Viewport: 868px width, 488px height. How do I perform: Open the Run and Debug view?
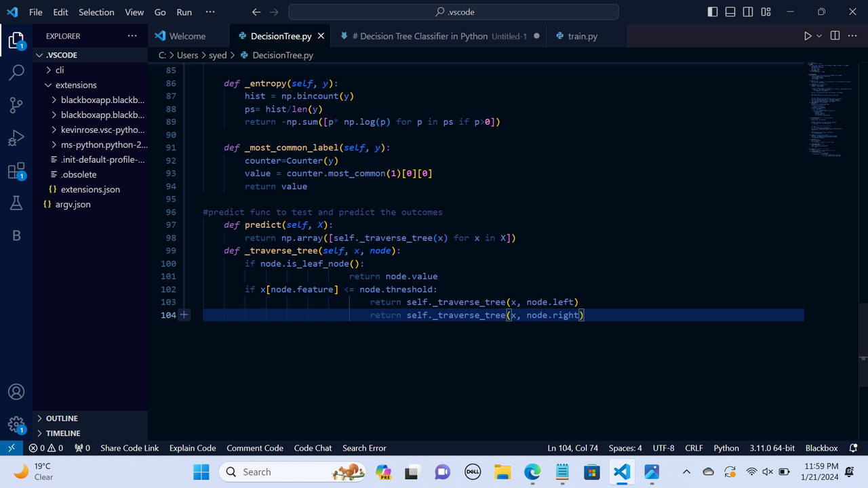16,138
